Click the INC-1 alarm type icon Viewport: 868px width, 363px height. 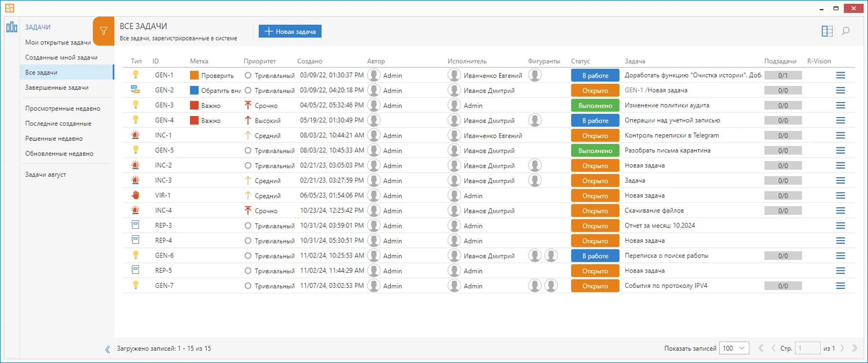(x=136, y=135)
